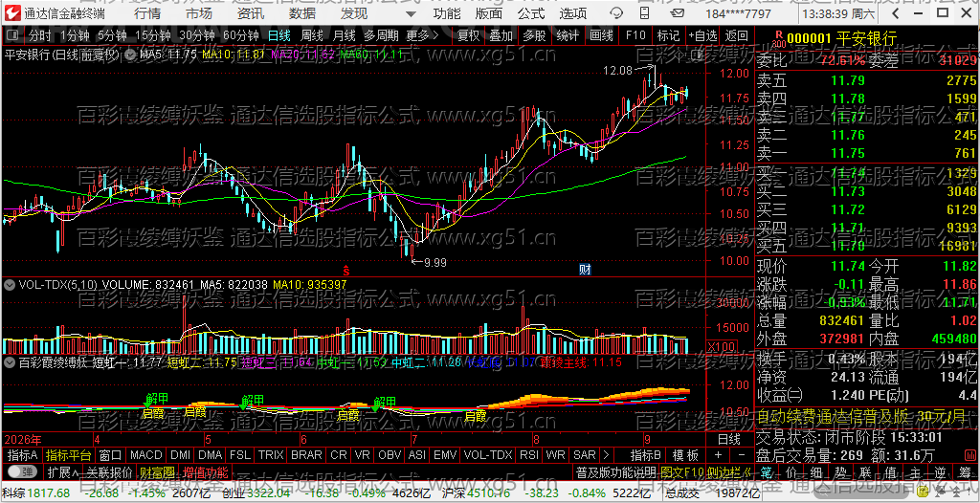Select the OBV indicator tab
This screenshot has width=980, height=503.
390,455
